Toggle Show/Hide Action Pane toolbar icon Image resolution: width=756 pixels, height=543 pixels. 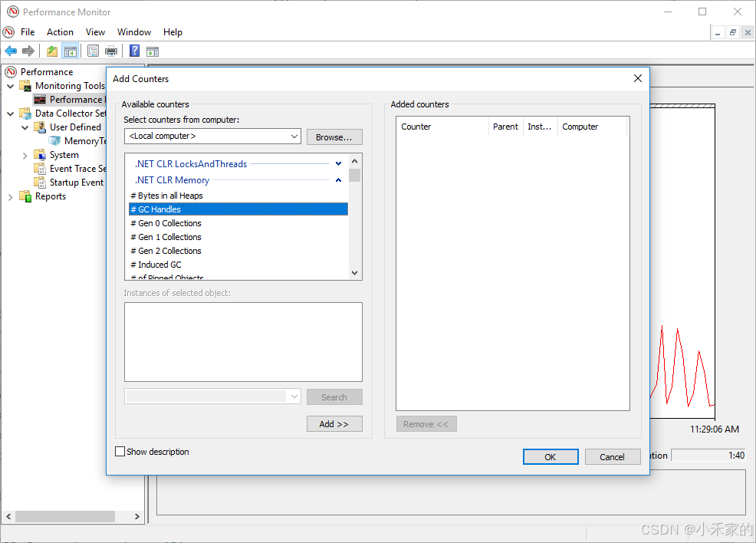153,51
